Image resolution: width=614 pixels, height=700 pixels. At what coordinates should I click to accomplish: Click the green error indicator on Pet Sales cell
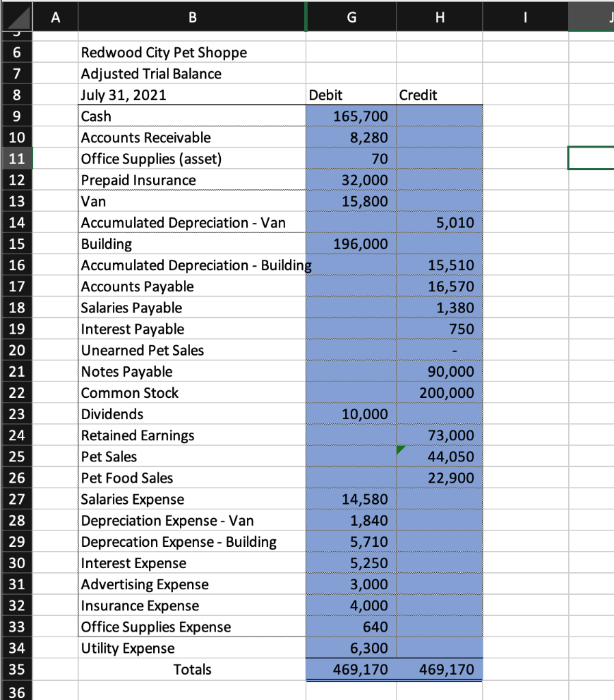tap(400, 449)
